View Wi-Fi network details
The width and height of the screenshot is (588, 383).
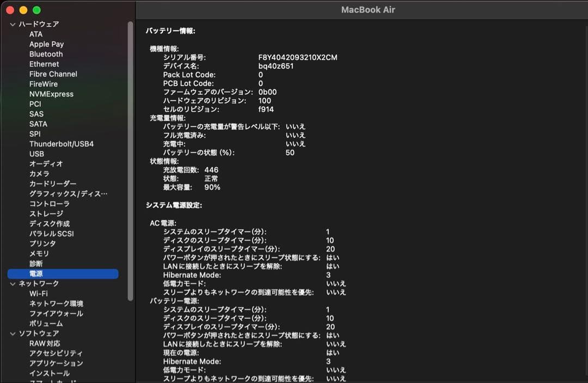tap(37, 293)
